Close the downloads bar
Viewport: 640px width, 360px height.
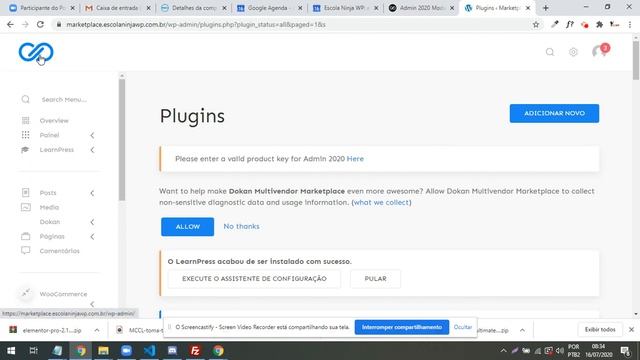[631, 329]
